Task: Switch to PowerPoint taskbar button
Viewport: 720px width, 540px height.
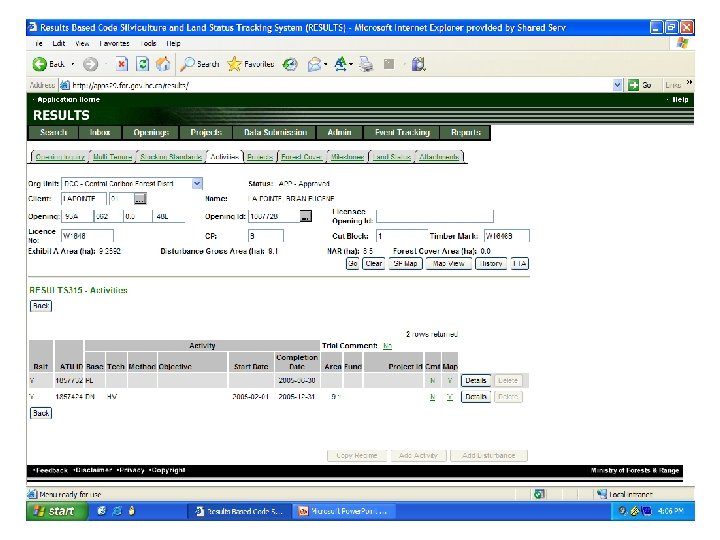Action: pyautogui.click(x=343, y=511)
